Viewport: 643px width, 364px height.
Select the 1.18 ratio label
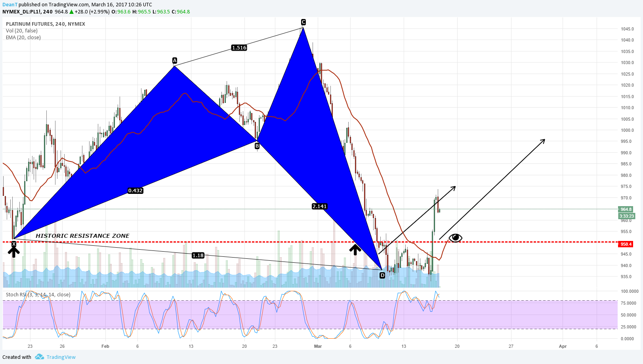[198, 256]
